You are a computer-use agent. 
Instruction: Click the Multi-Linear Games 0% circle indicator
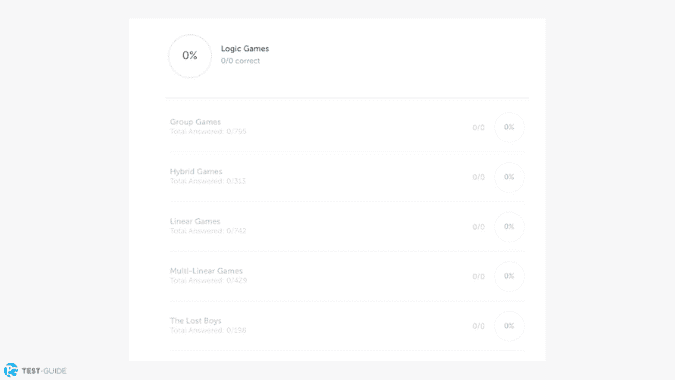(x=509, y=276)
